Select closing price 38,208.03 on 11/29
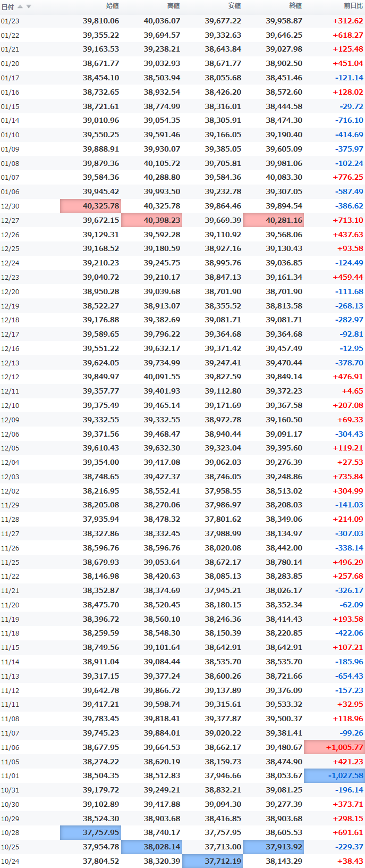365x868 pixels. (284, 505)
